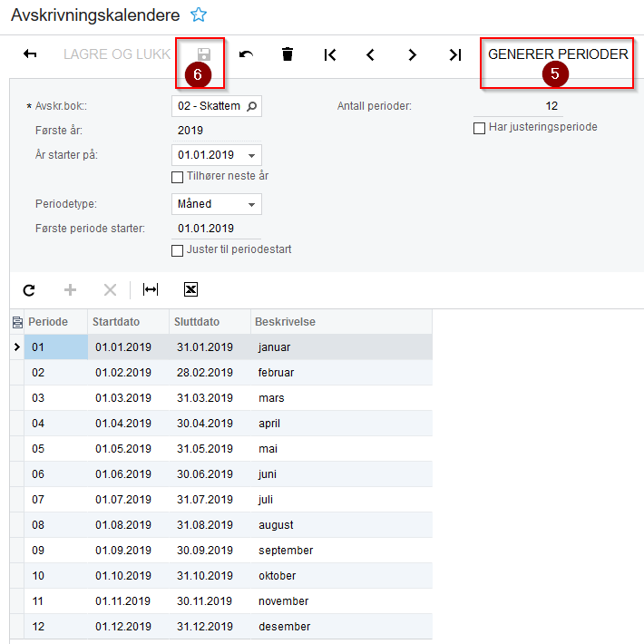Go to previous record arrow
Image resolution: width=644 pixels, height=644 pixels.
coord(370,54)
